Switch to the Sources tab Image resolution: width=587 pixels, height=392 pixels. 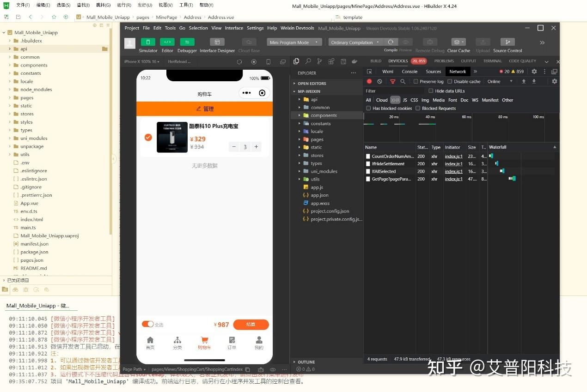[434, 72]
